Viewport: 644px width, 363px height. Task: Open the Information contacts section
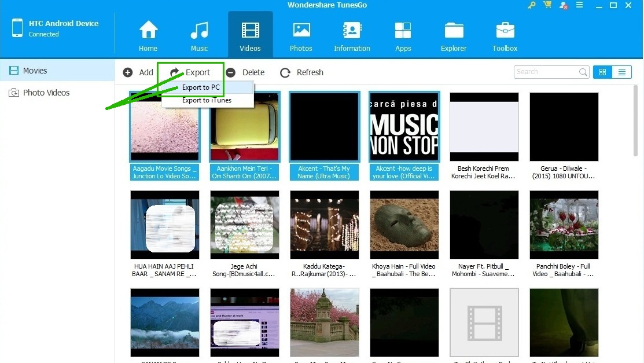pyautogui.click(x=352, y=36)
